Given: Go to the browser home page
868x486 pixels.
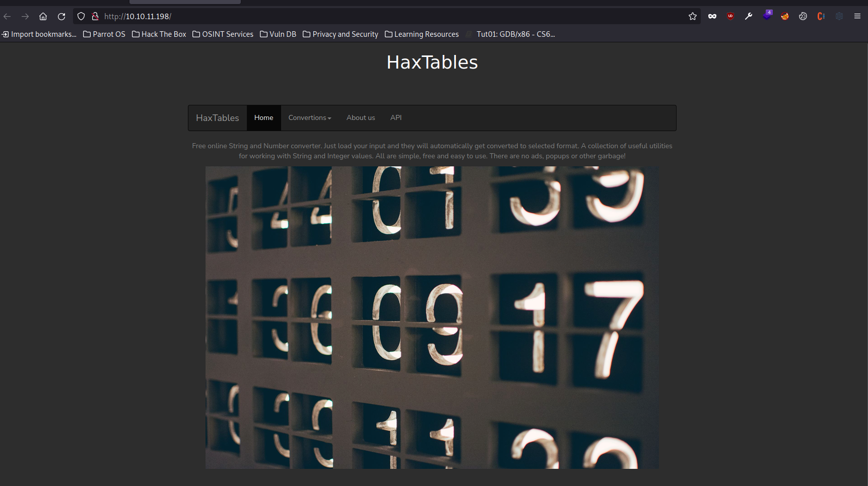Looking at the screenshot, I should point(43,17).
